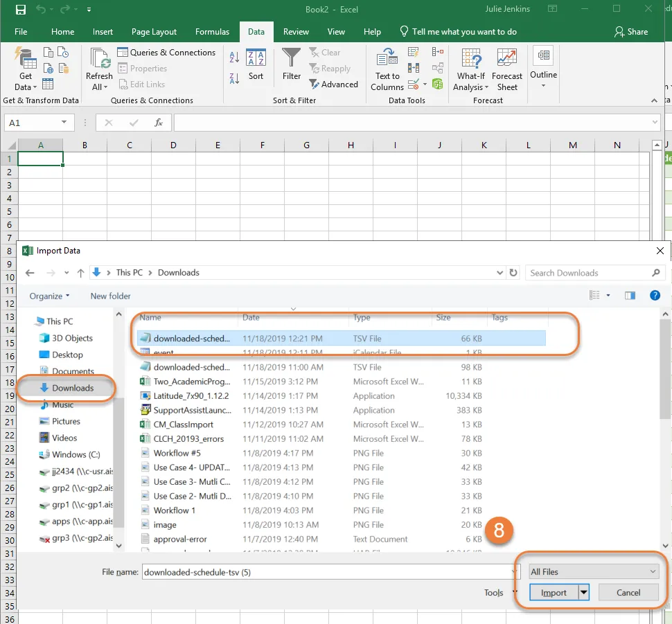Open the All Files type dropdown
The width and height of the screenshot is (672, 624).
click(594, 572)
